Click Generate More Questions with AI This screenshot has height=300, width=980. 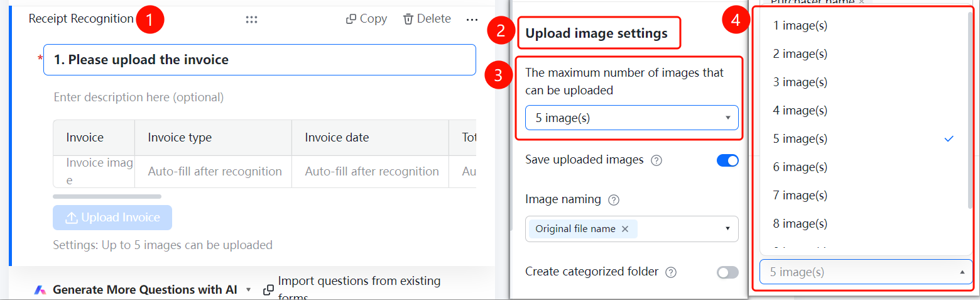pyautogui.click(x=145, y=290)
